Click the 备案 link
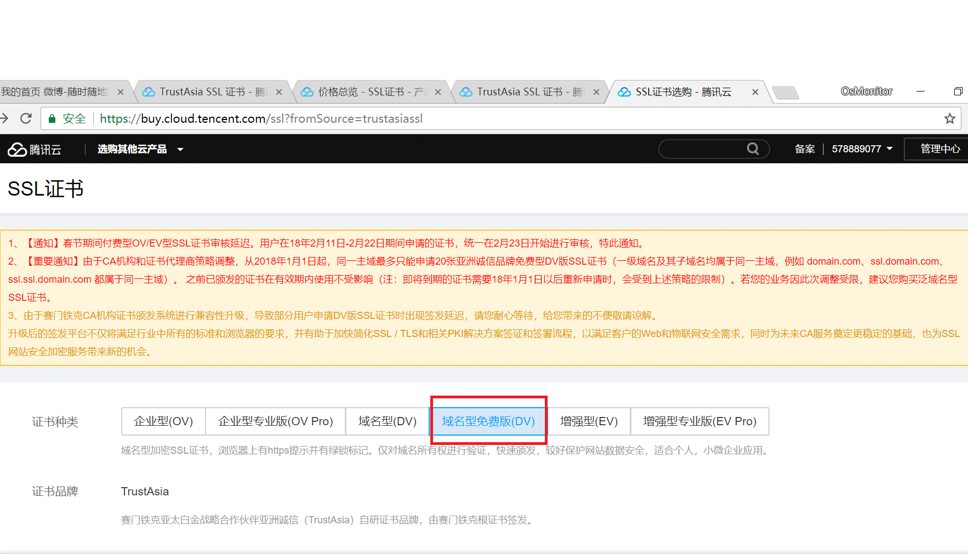 point(805,149)
